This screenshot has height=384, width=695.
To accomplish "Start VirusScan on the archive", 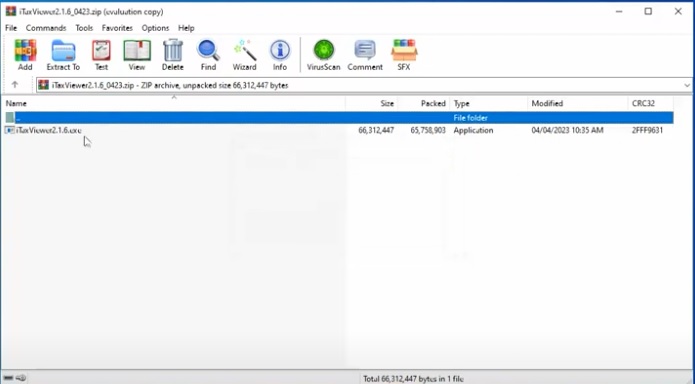I will pos(324,55).
